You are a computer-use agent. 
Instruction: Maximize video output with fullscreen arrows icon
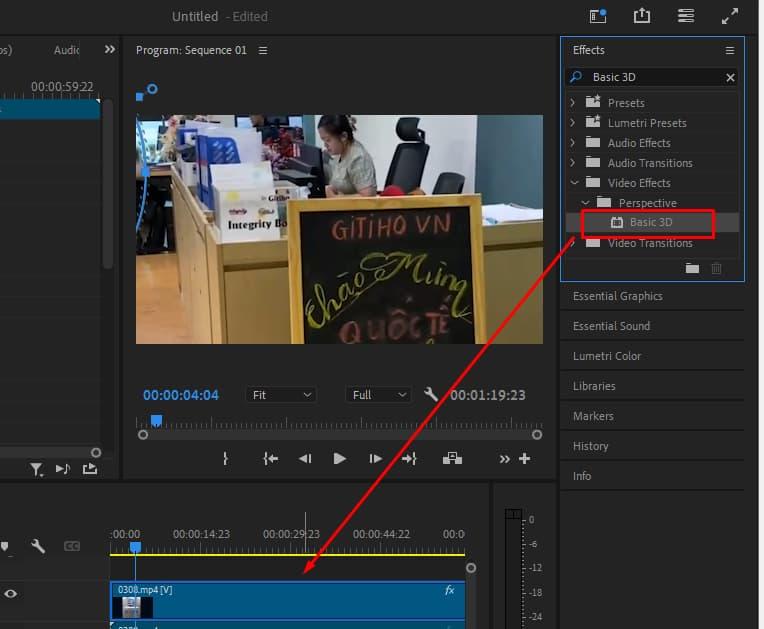coord(729,16)
